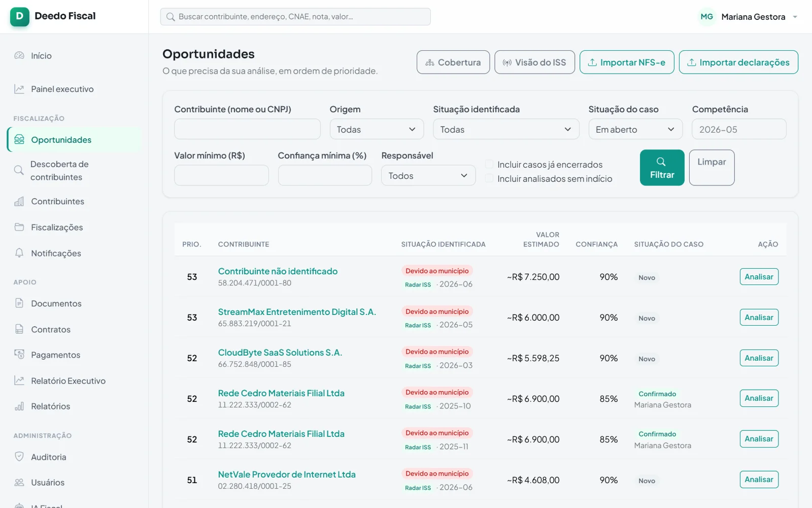Click Analisar for StreamMax Entretenimento Digital
The image size is (812, 508).
pos(759,317)
